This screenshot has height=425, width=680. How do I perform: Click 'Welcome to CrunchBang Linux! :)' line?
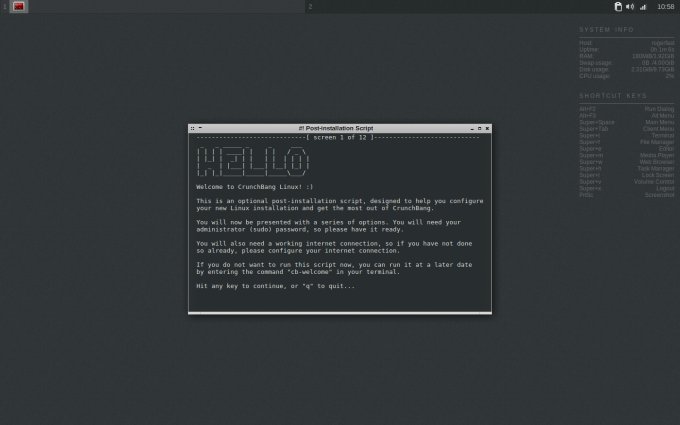[255, 187]
